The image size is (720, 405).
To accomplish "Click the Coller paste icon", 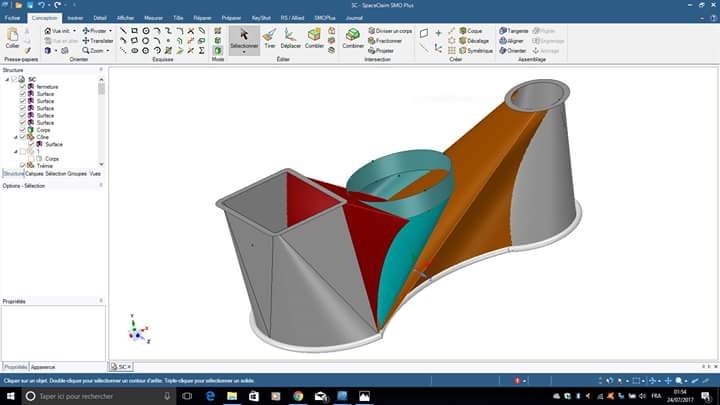I will [12, 39].
